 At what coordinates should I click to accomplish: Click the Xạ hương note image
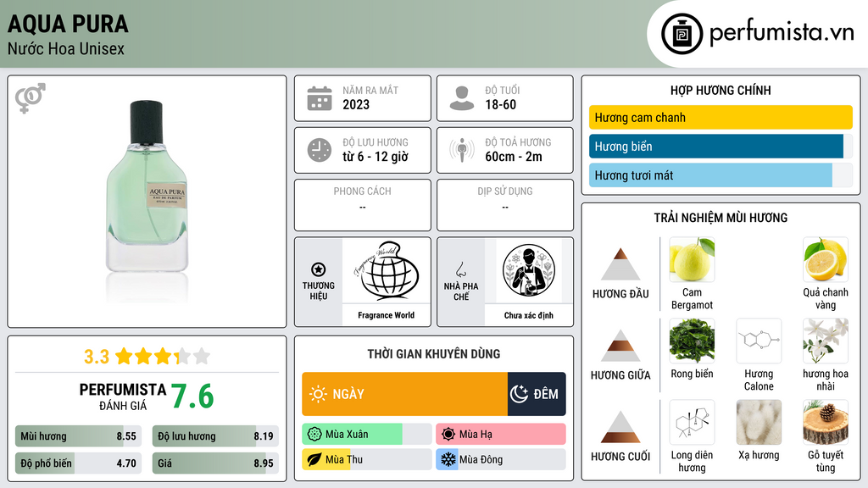pos(759,422)
